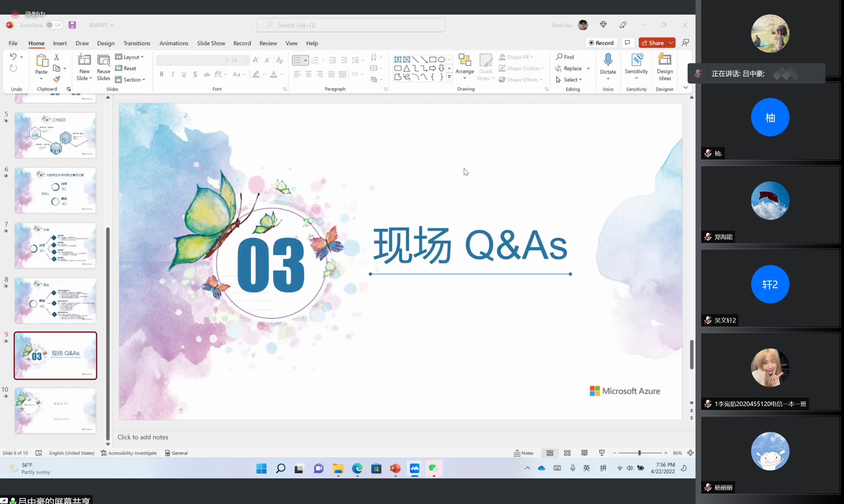
Task: Open the Arrange objects icon
Action: [x=465, y=60]
